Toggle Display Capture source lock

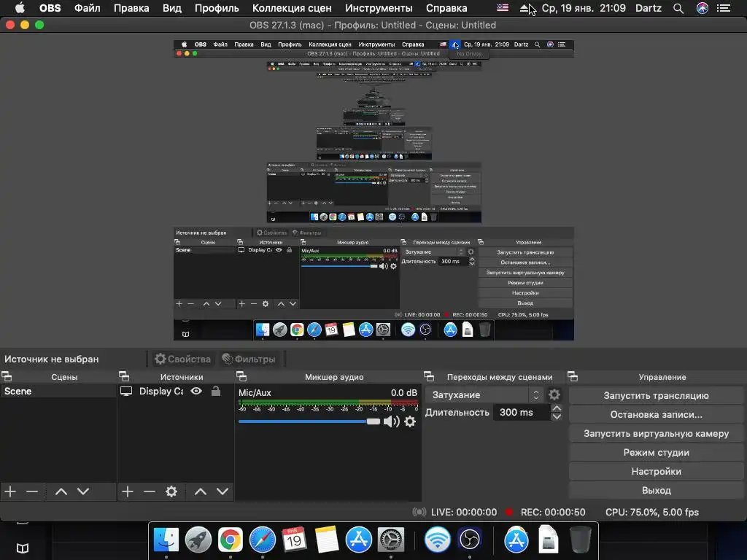(x=216, y=391)
